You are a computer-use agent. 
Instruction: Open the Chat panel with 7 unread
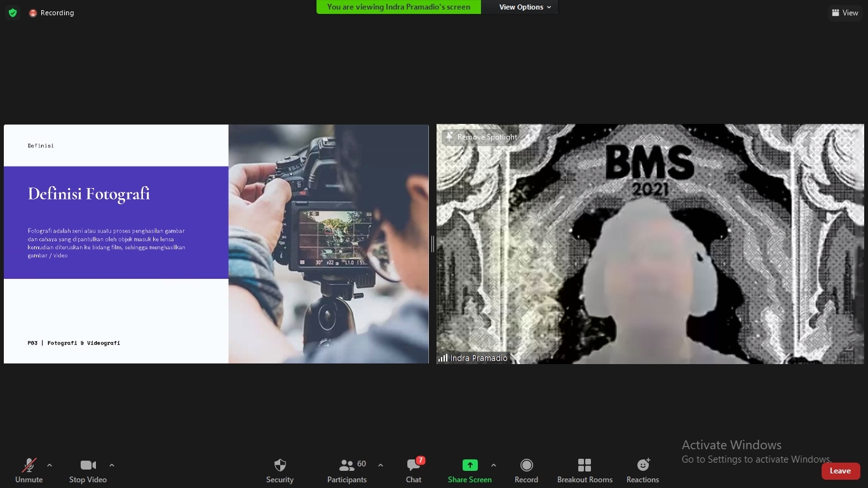(x=414, y=471)
